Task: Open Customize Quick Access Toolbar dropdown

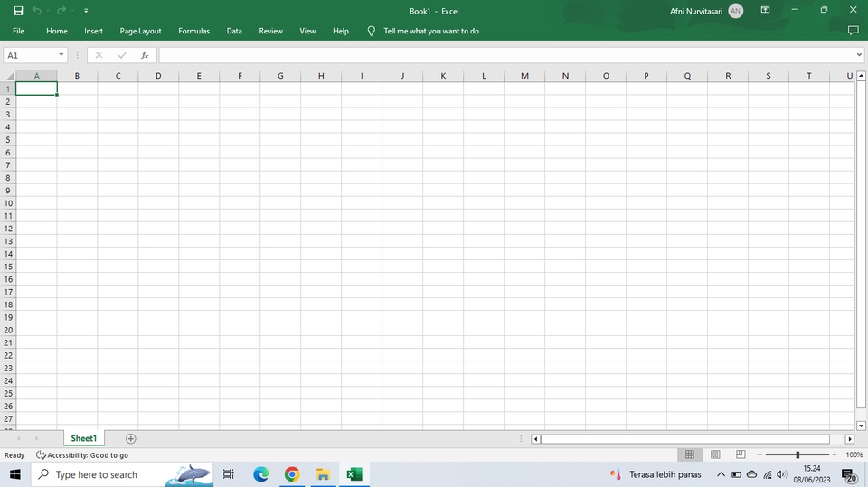Action: click(86, 11)
